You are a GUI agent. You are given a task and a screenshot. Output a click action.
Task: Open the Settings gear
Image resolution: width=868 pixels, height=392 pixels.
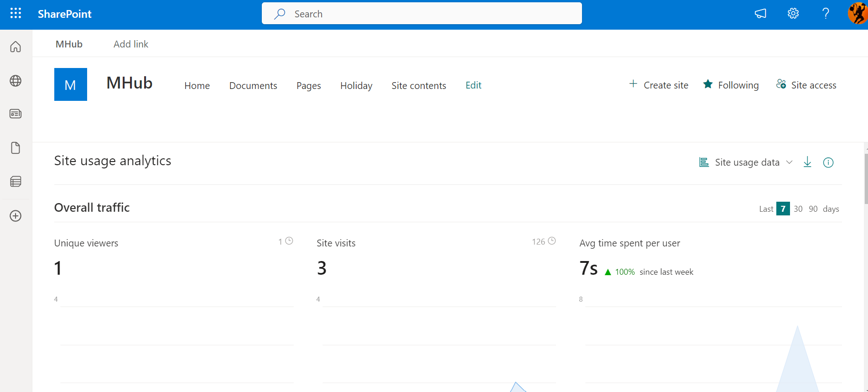point(793,14)
